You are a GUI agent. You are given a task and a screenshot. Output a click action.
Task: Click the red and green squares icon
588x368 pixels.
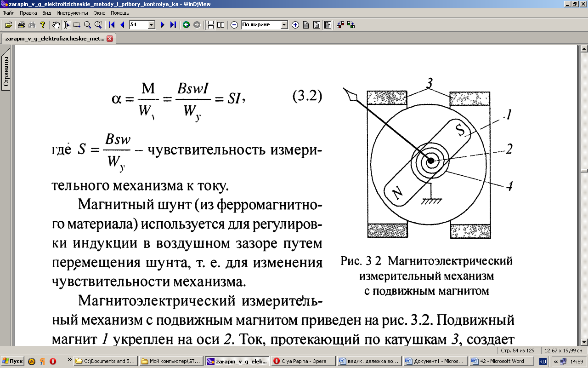pyautogui.click(x=340, y=25)
